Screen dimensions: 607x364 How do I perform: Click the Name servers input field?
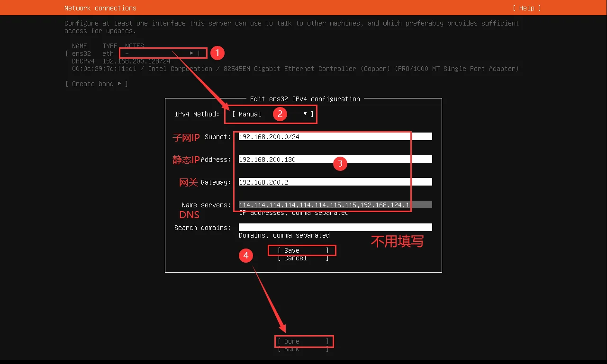tap(335, 205)
